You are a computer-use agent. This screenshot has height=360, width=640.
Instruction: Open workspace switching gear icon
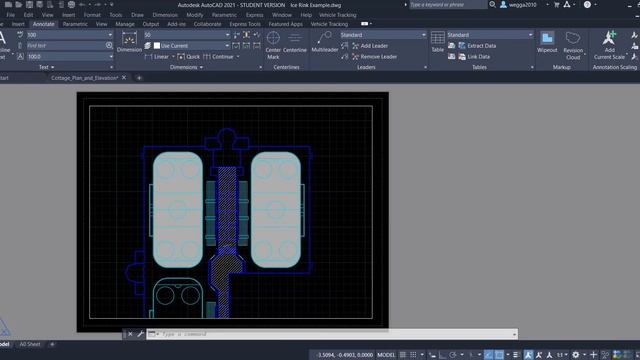click(576, 355)
